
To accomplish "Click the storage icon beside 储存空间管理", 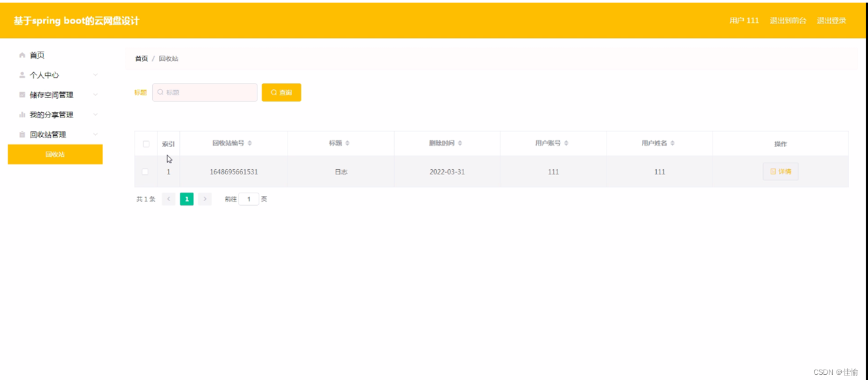I will click(22, 95).
